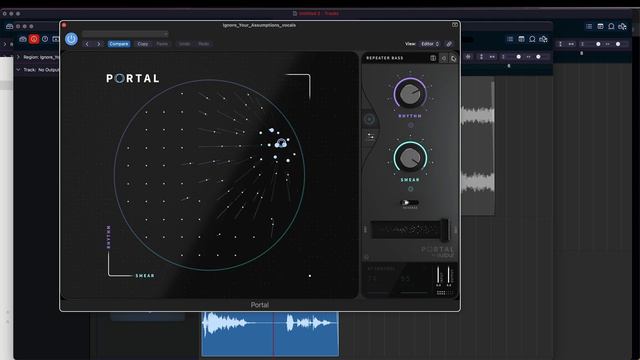
Task: Click the Compare button
Action: pos(119,44)
